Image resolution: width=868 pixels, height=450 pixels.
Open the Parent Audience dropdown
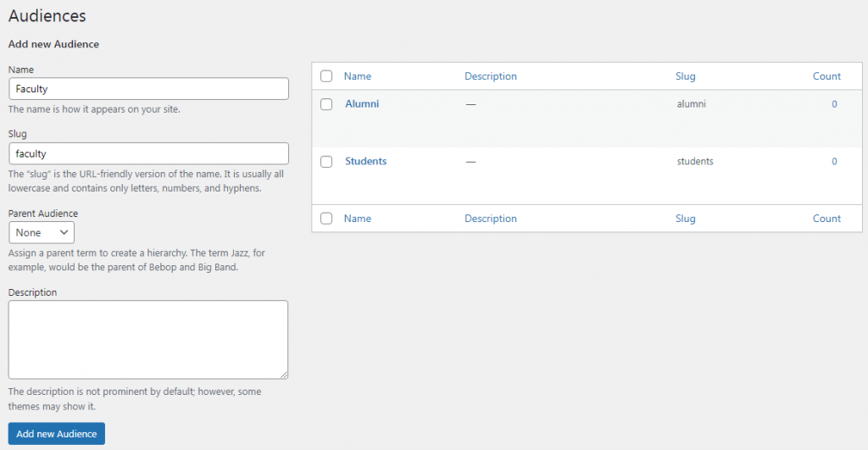point(42,232)
